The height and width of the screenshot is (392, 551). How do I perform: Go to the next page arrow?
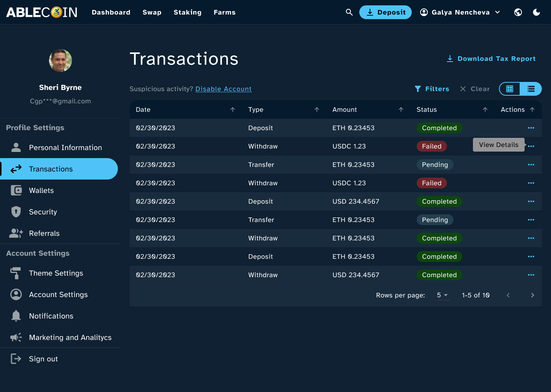(x=532, y=295)
